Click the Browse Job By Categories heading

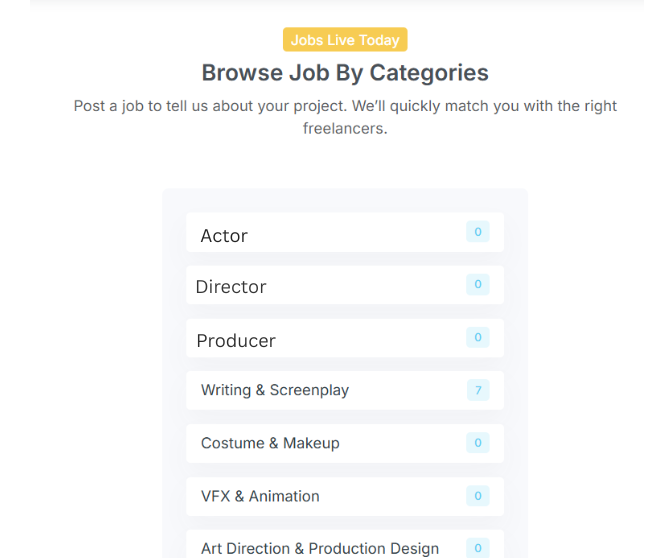pyautogui.click(x=345, y=73)
